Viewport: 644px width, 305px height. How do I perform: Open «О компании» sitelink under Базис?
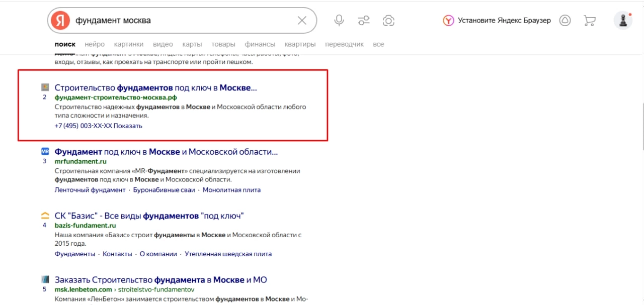[x=158, y=254]
